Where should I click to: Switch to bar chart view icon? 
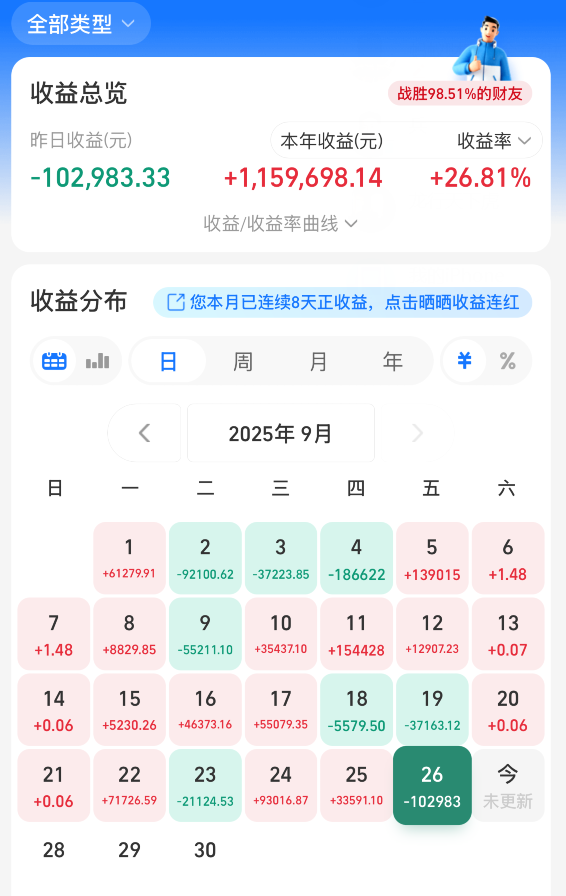[97, 361]
